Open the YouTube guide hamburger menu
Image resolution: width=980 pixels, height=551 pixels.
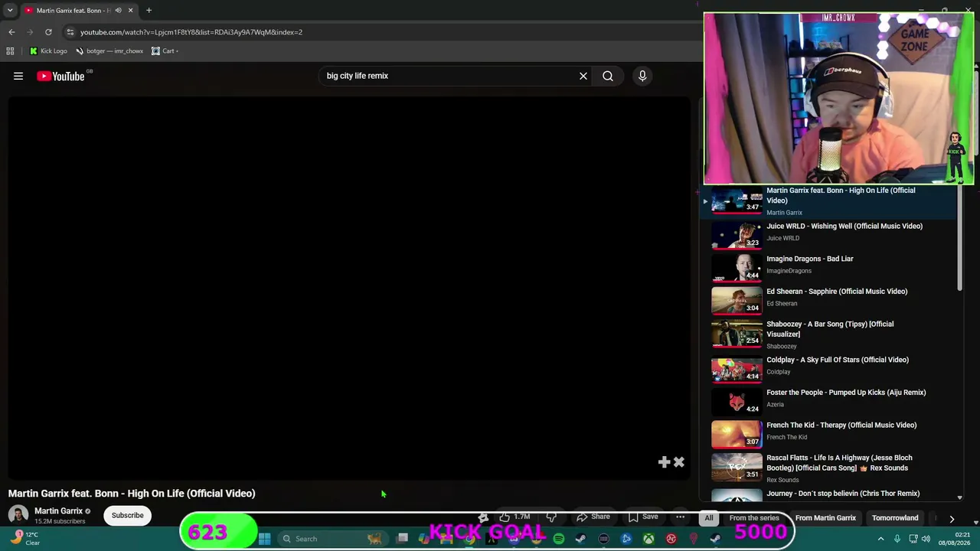[18, 76]
